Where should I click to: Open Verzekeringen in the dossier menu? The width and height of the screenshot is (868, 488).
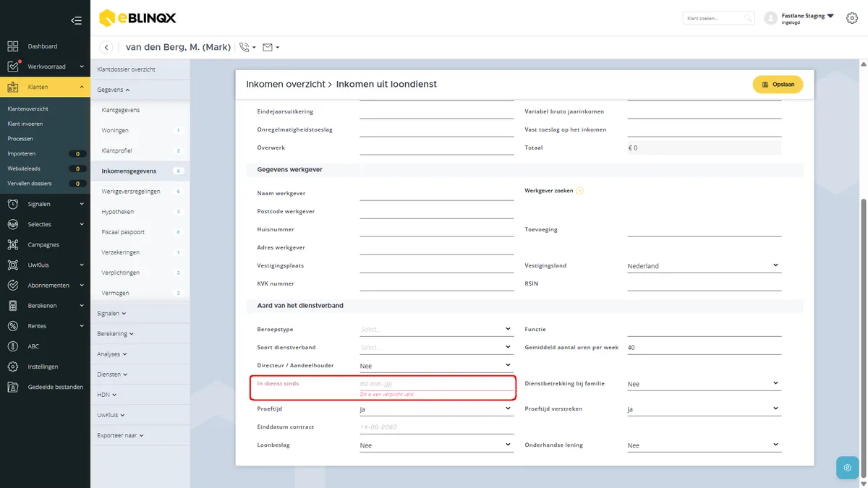pos(121,252)
